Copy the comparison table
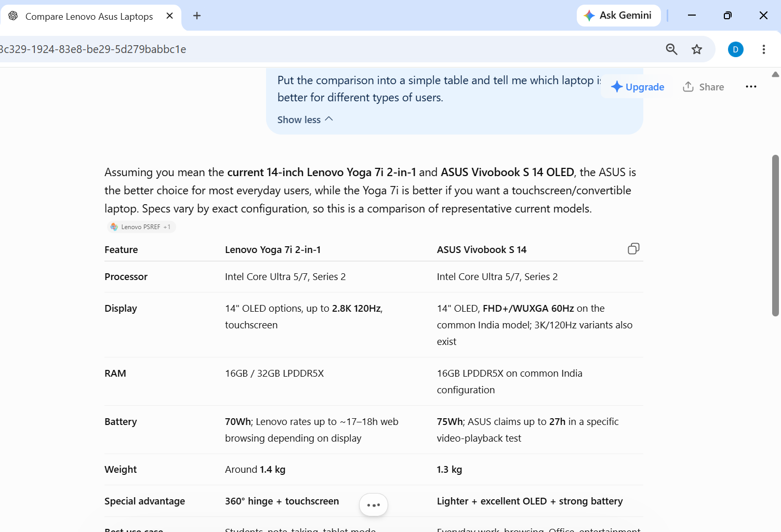The image size is (781, 532). 633,249
